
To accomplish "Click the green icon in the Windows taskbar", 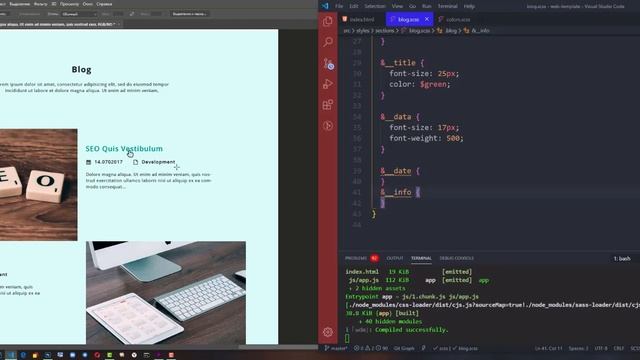I will coord(109,355).
